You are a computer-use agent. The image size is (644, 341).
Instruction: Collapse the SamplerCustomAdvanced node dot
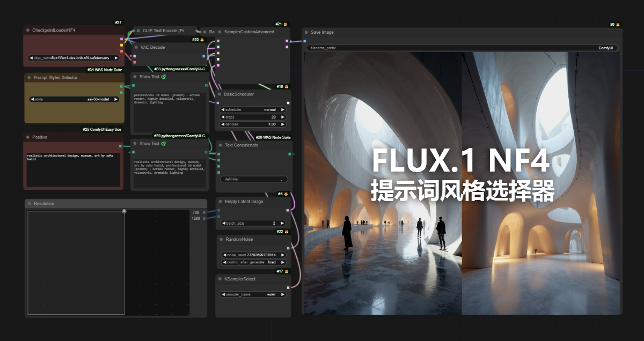tap(219, 32)
